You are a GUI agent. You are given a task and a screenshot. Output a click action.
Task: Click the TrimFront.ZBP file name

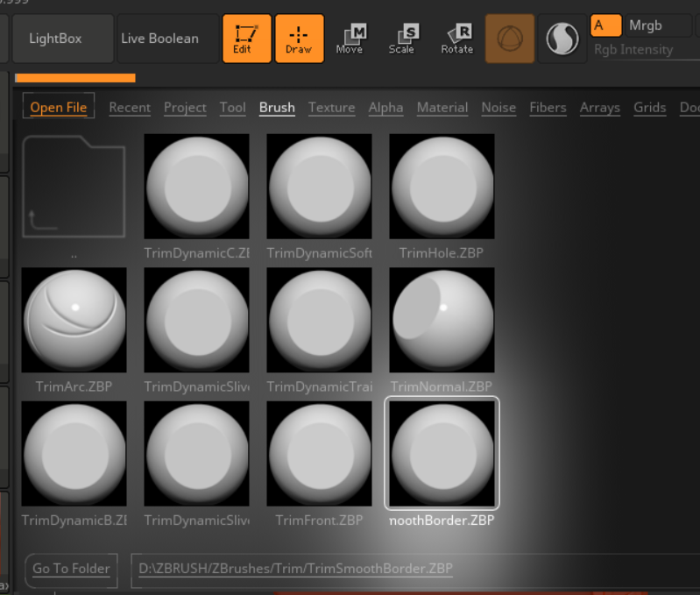(319, 521)
